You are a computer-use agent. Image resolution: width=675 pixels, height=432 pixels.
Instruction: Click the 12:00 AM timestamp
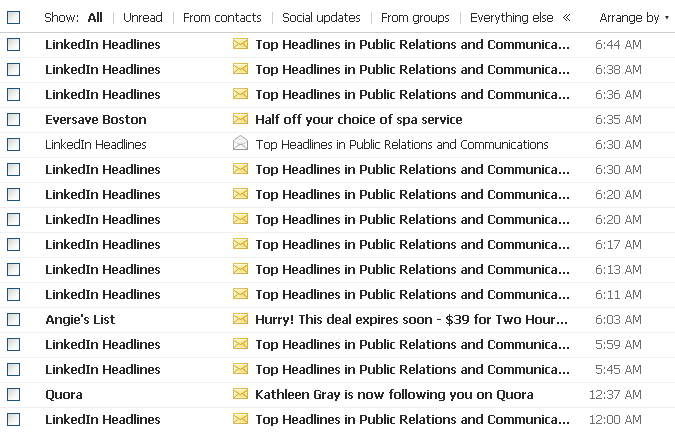[615, 419]
